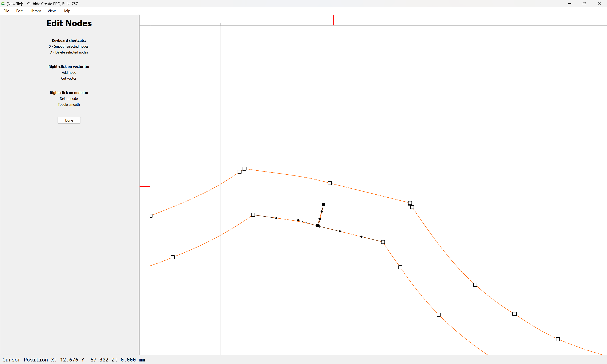Screen dimensions: 607x364
Task: Select the lower curve's right corner node
Action: click(383, 242)
